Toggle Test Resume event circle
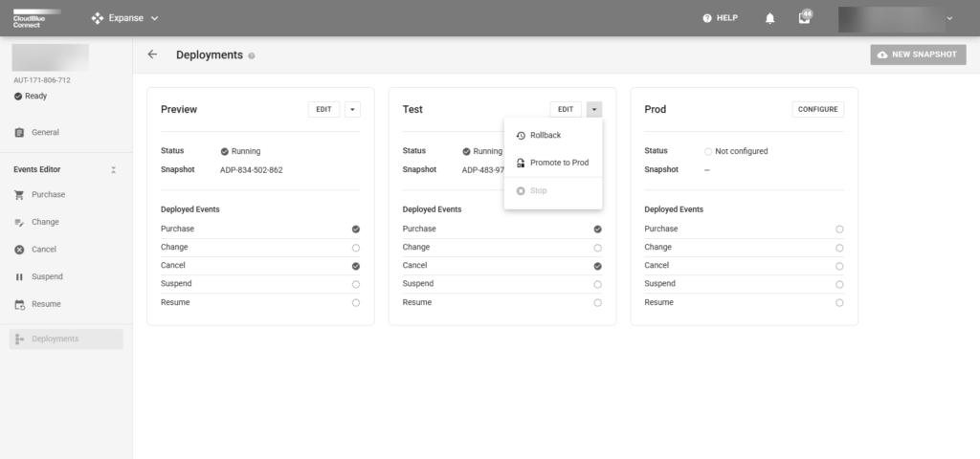Image resolution: width=980 pixels, height=459 pixels. click(597, 303)
